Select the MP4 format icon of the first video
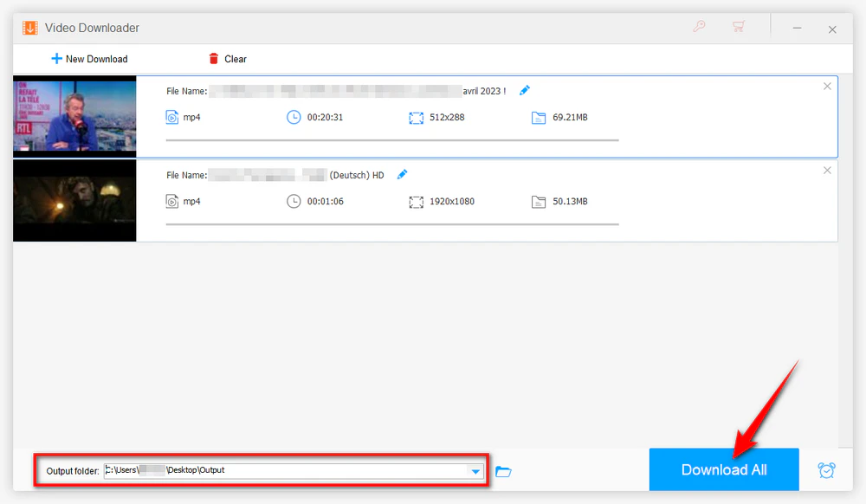Screen dimensions: 866x504 coord(173,117)
